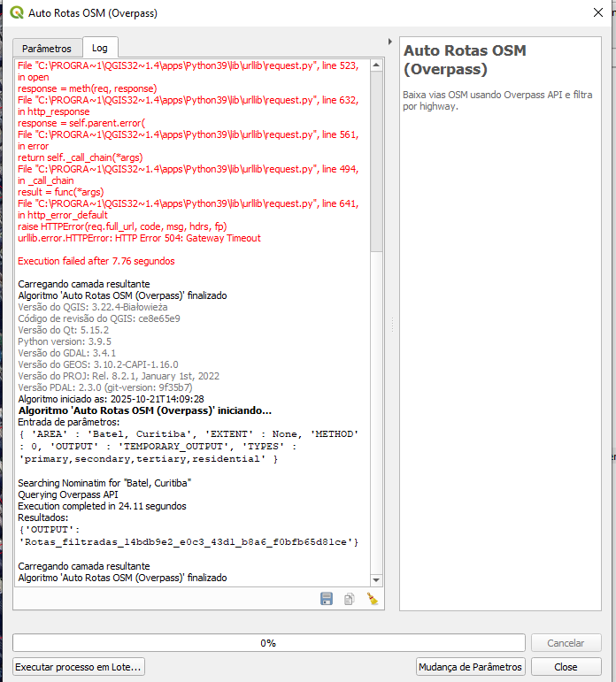Image resolution: width=616 pixels, height=682 pixels.
Task: Click 'Versão do GEOS' line
Action: pyautogui.click(x=98, y=364)
